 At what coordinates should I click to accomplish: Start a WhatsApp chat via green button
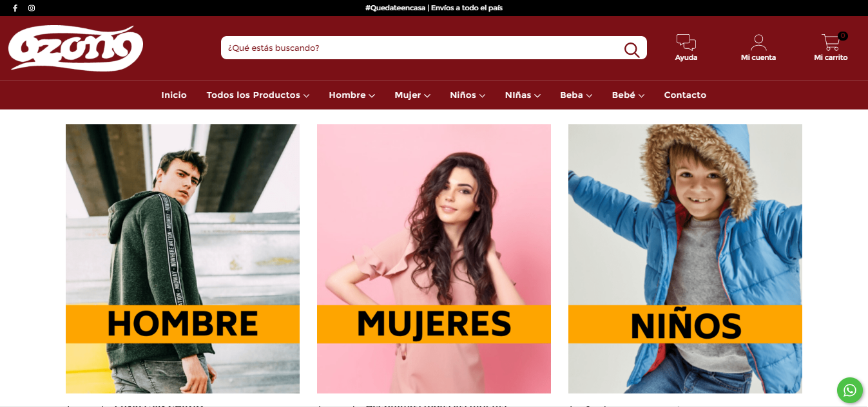coord(850,390)
